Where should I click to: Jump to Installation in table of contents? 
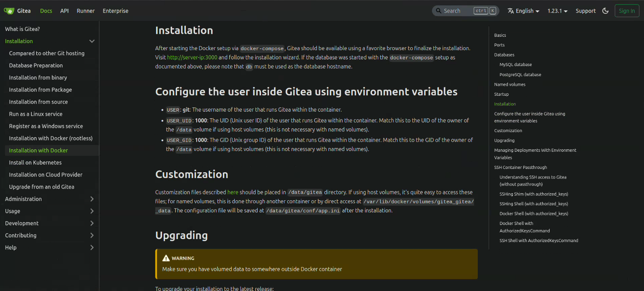505,104
